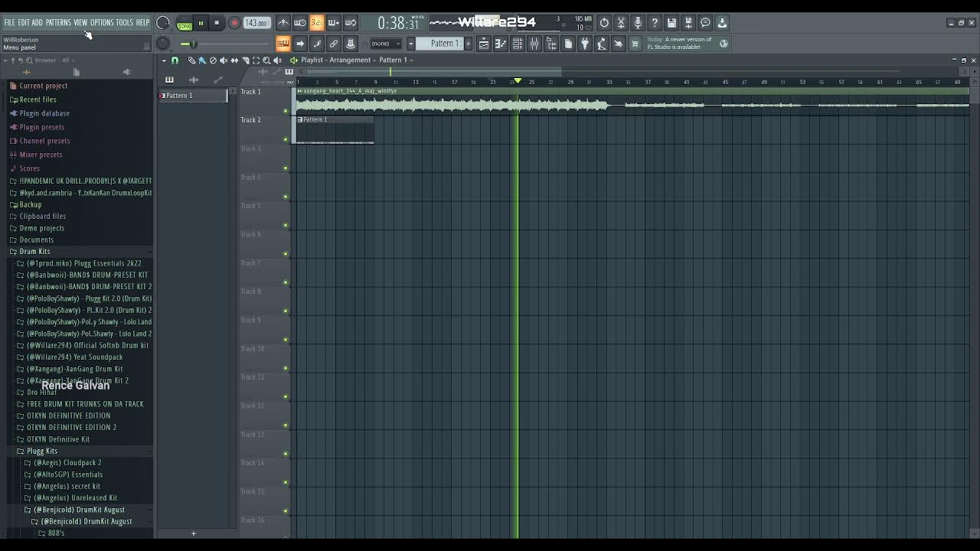980x551 pixels.
Task: Open the mixer view icon
Action: pos(534,44)
